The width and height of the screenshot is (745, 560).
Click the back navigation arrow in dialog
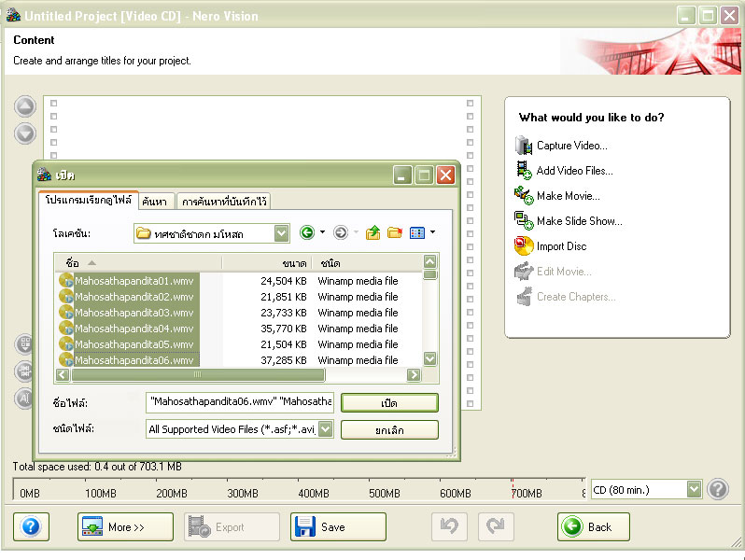click(307, 233)
